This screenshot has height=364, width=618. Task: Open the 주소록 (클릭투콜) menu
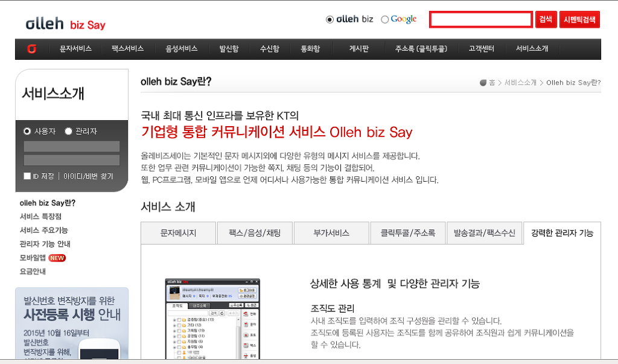pos(421,48)
